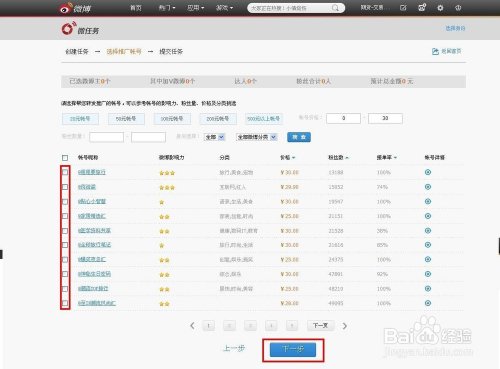View account details for row with 49095 fans

[x=428, y=303]
